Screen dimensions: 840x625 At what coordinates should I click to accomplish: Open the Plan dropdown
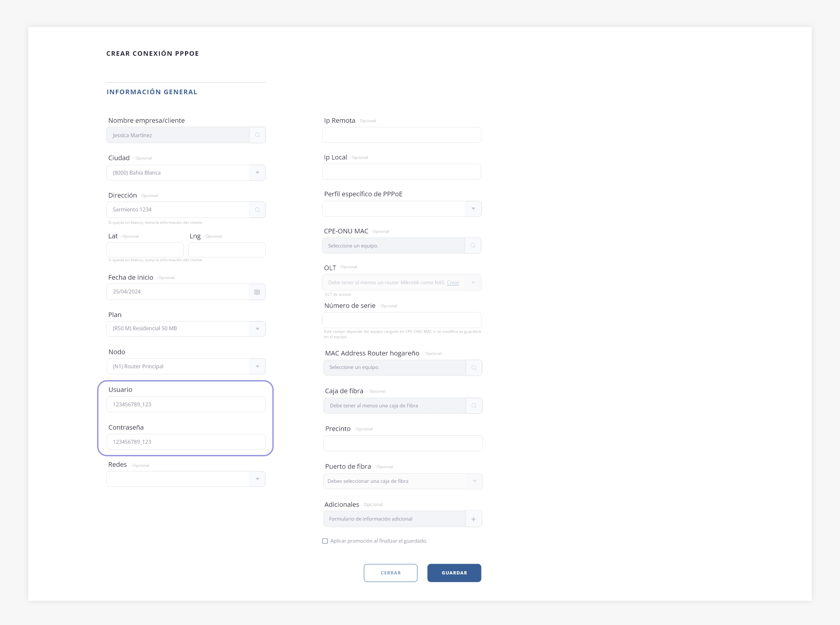pos(257,329)
